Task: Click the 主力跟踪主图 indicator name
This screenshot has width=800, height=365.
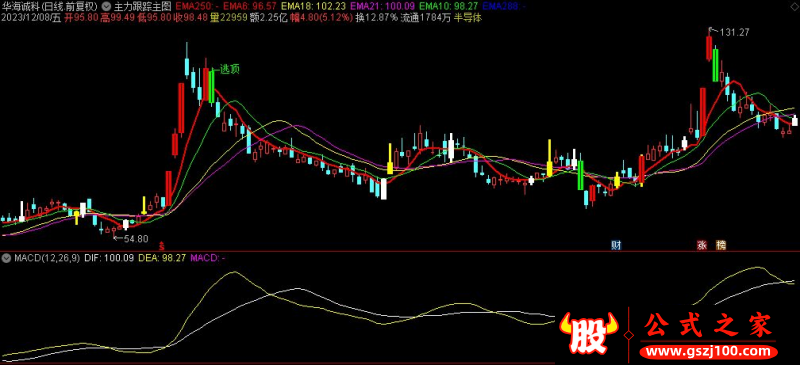Action: pos(135,7)
